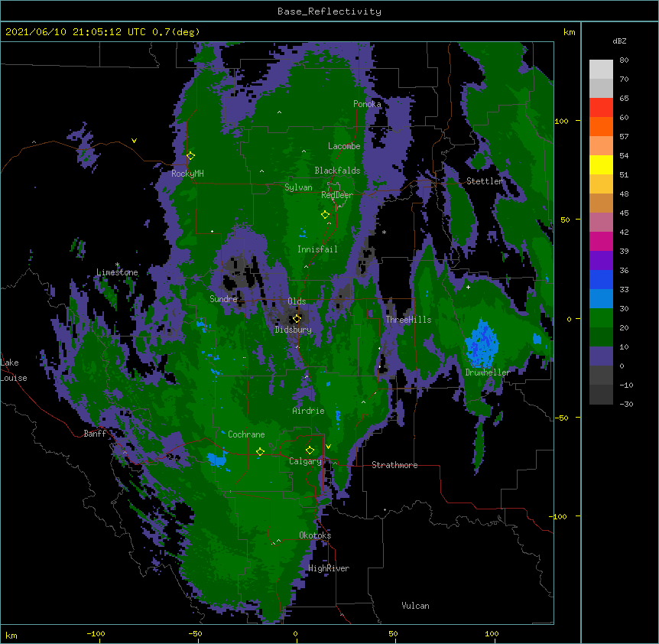Click the yellow diamond marker between Olds and Didsbury
Screen dimensions: 659x644
[297, 318]
